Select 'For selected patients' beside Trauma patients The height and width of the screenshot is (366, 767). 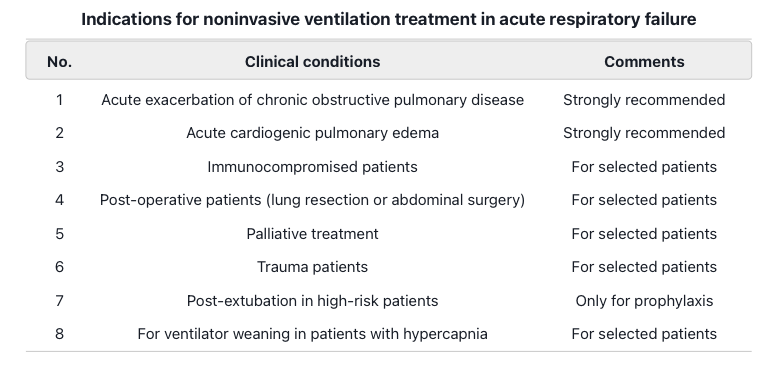click(644, 267)
